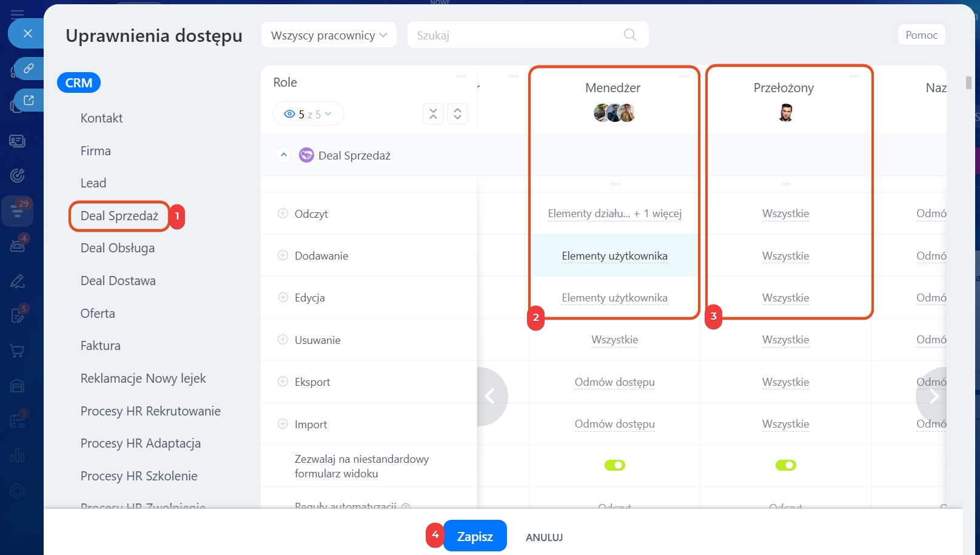
Task: Open the Menedżer column options dots
Action: point(684,76)
